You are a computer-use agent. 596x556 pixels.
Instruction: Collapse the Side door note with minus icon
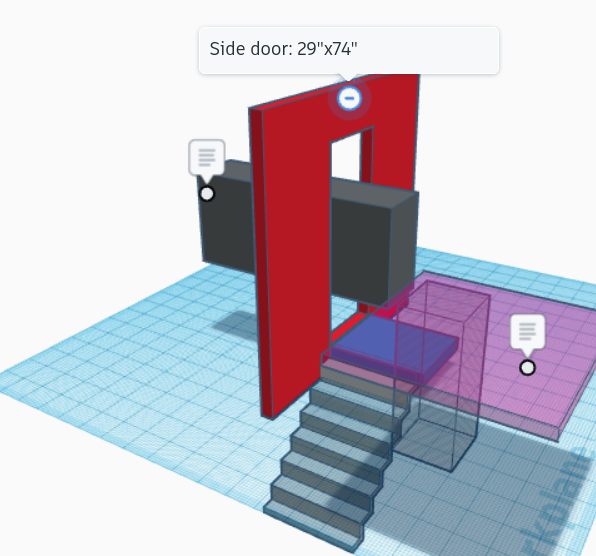(349, 98)
